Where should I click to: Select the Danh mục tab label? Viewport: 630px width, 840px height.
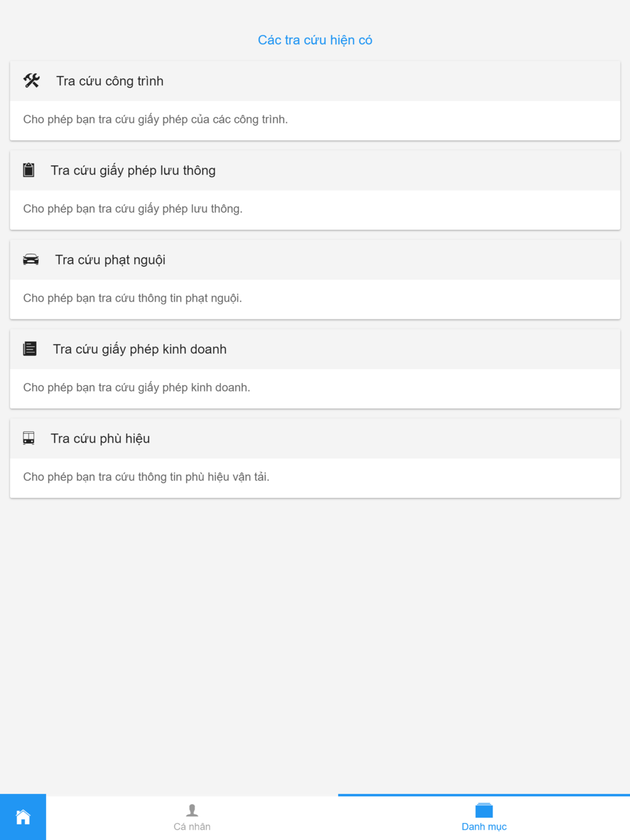[484, 827]
